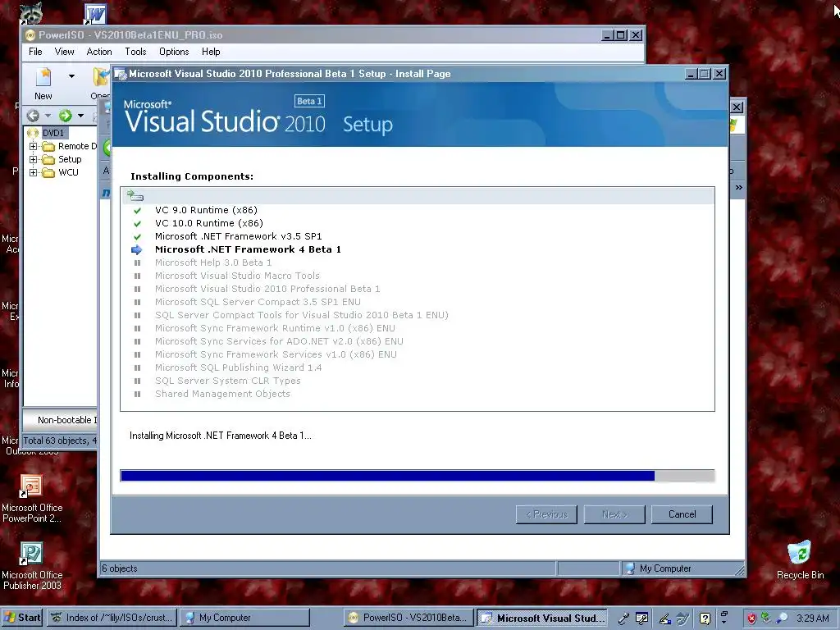Click the Non-bootable image status label

click(x=67, y=420)
